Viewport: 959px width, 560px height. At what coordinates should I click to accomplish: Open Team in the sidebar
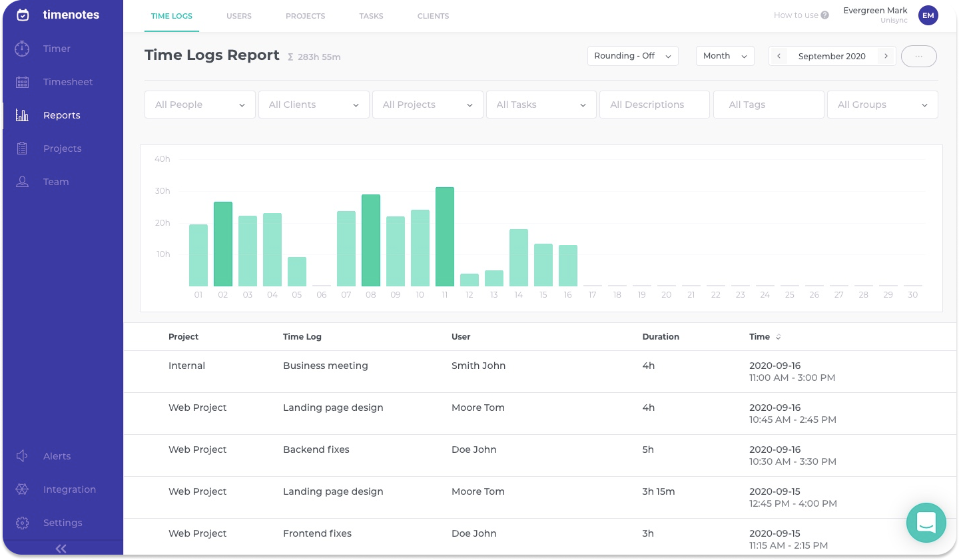(x=56, y=182)
